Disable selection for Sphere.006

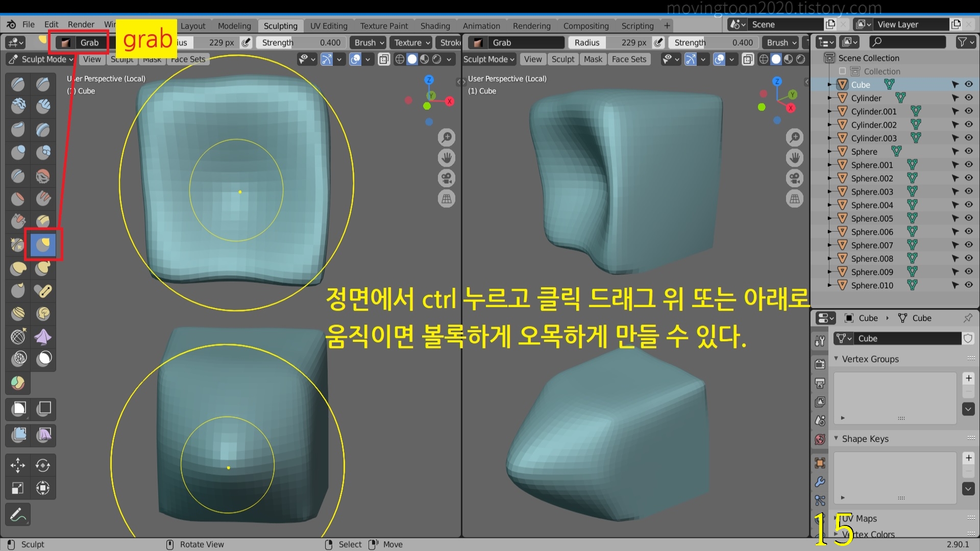click(x=955, y=232)
